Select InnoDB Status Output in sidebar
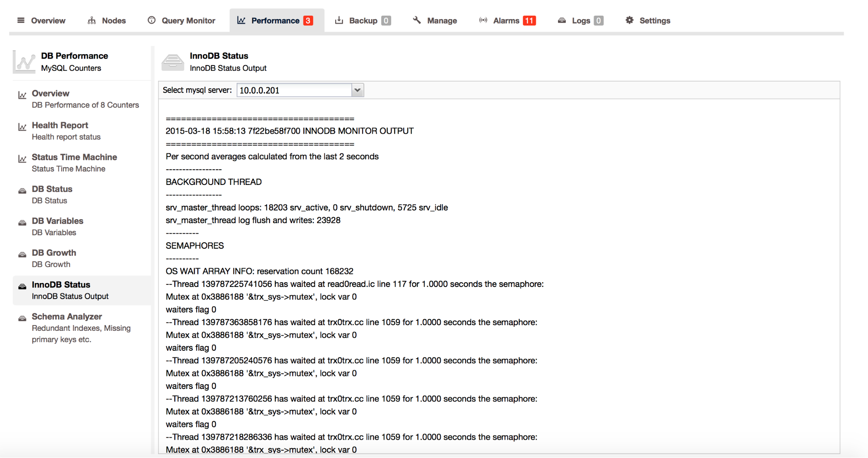The width and height of the screenshot is (868, 458). [x=83, y=290]
